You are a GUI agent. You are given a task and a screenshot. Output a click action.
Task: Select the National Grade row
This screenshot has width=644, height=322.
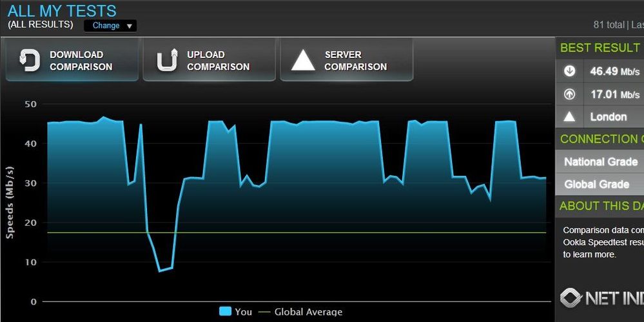[600, 161]
